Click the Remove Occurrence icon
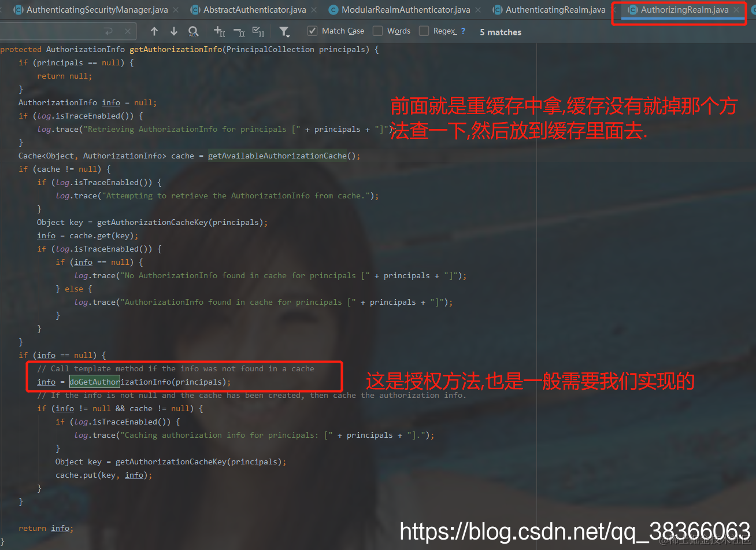Viewport: 756px width, 550px height. click(239, 31)
